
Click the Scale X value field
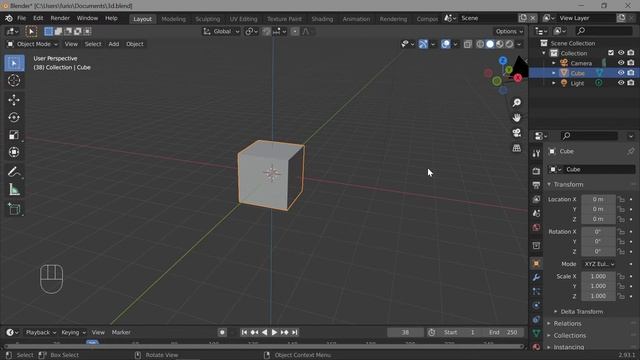(x=598, y=276)
